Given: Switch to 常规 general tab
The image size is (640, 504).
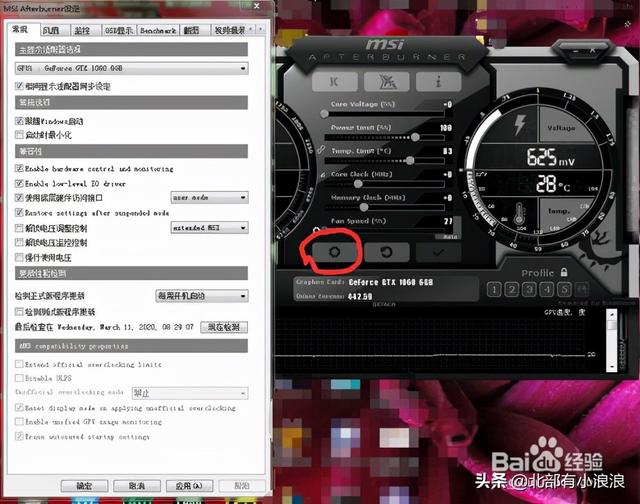Looking at the screenshot, I should point(20,29).
